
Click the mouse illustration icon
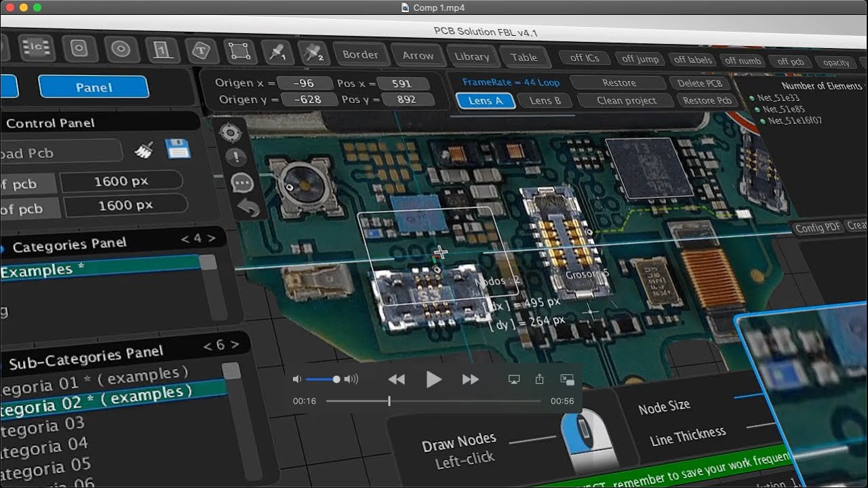[587, 439]
